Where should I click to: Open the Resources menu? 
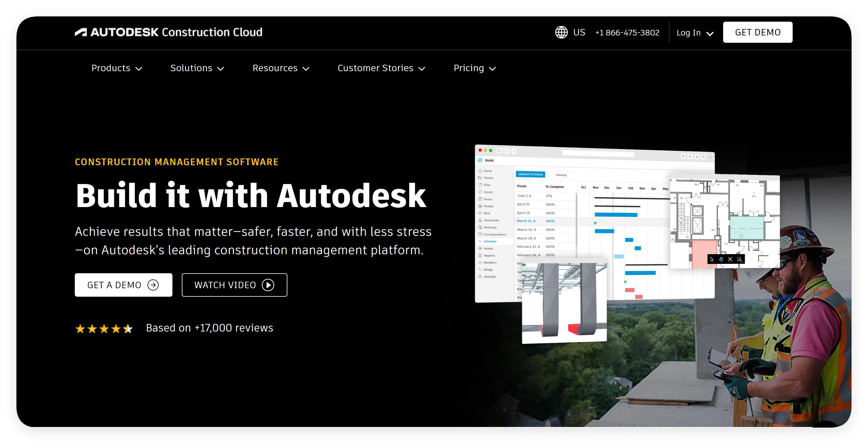tap(281, 68)
